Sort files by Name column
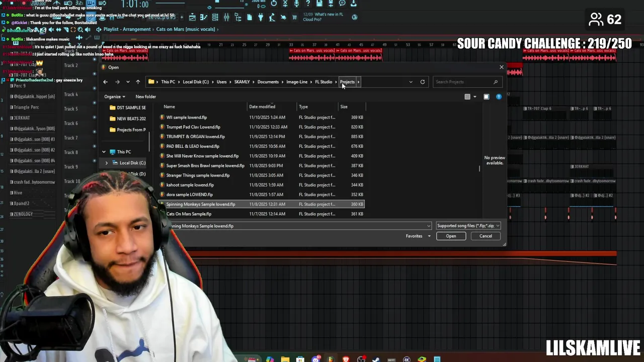Viewport: 644px width, 362px height. pos(203,107)
